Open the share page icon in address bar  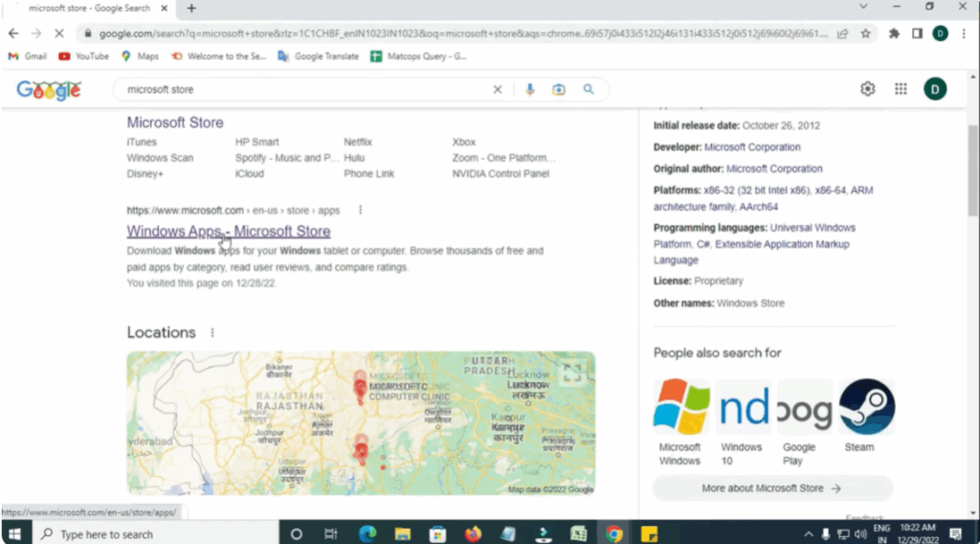[842, 34]
